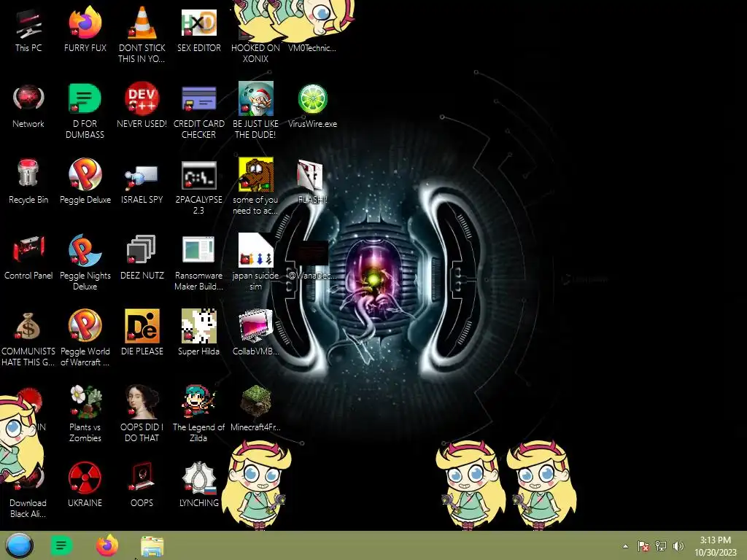The image size is (747, 560).
Task: Select the This PC desktop icon
Action: click(x=28, y=23)
